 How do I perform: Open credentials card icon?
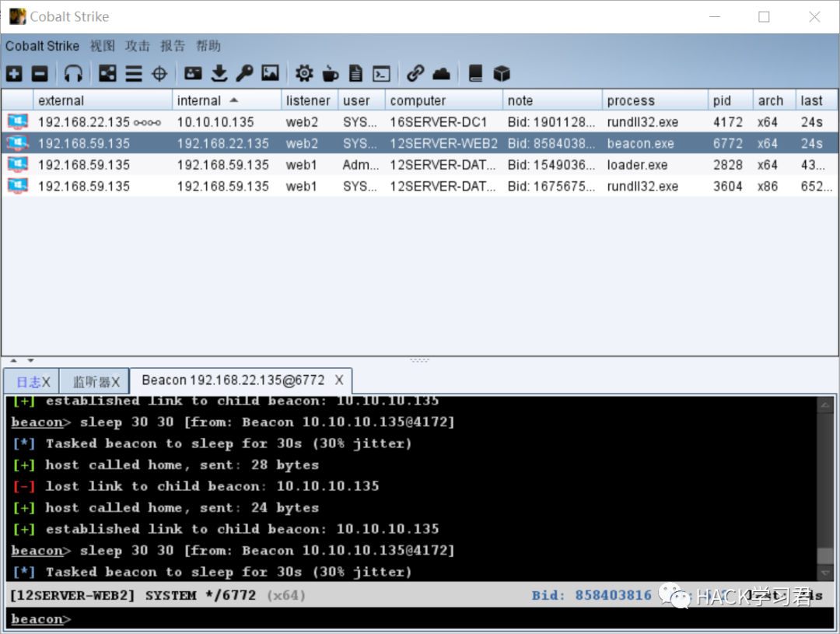tap(193, 73)
